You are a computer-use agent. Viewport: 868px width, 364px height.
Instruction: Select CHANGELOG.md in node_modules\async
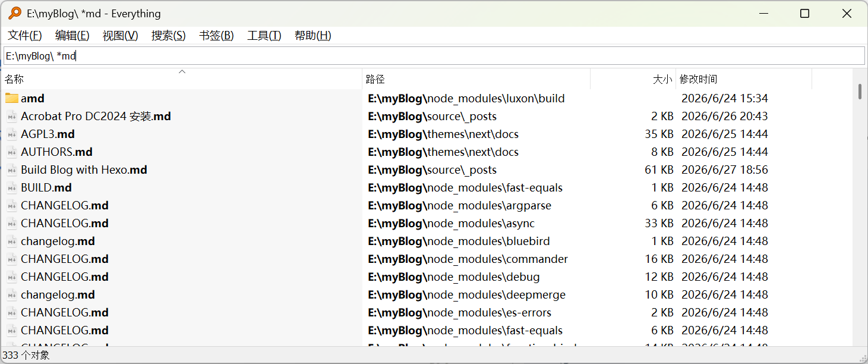pyautogui.click(x=65, y=223)
